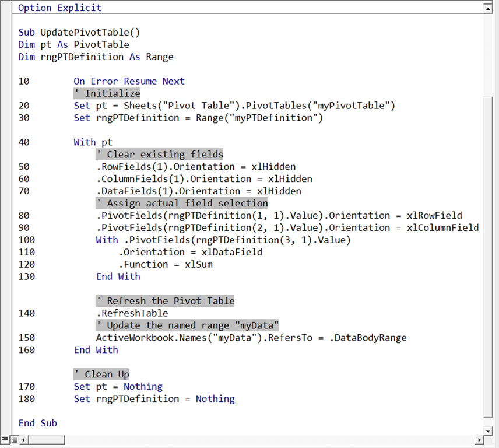The image size is (499, 448).
Task: Click 'End Sub' line
Action: [37, 423]
